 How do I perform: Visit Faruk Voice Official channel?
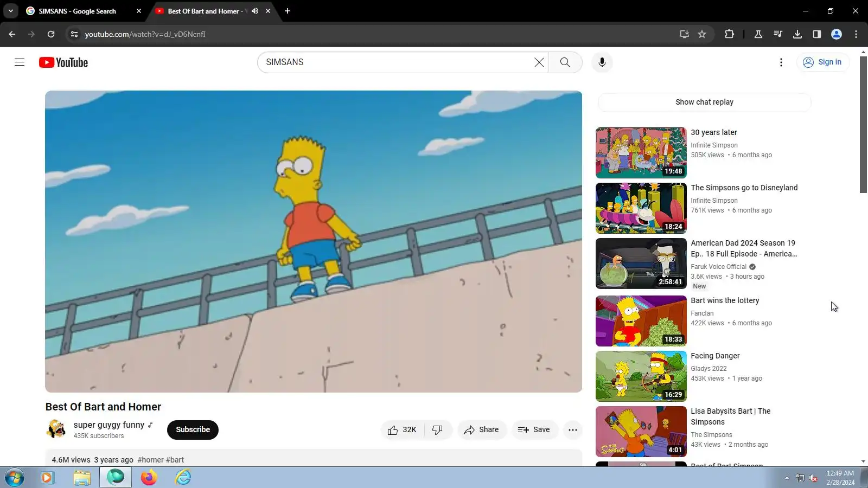tap(718, 267)
